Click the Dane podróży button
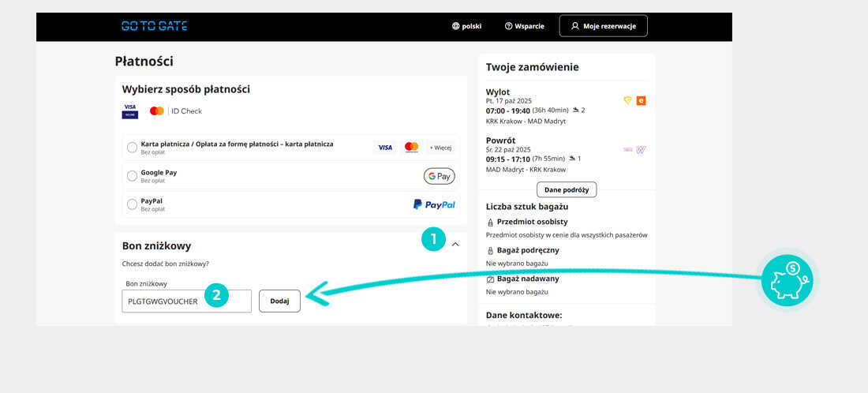868x393 pixels. coord(567,189)
